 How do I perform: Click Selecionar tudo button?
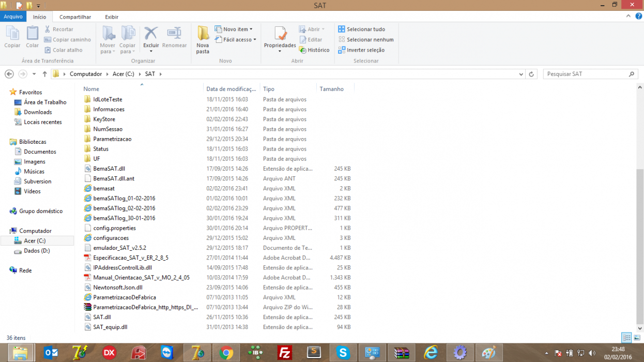(x=361, y=29)
